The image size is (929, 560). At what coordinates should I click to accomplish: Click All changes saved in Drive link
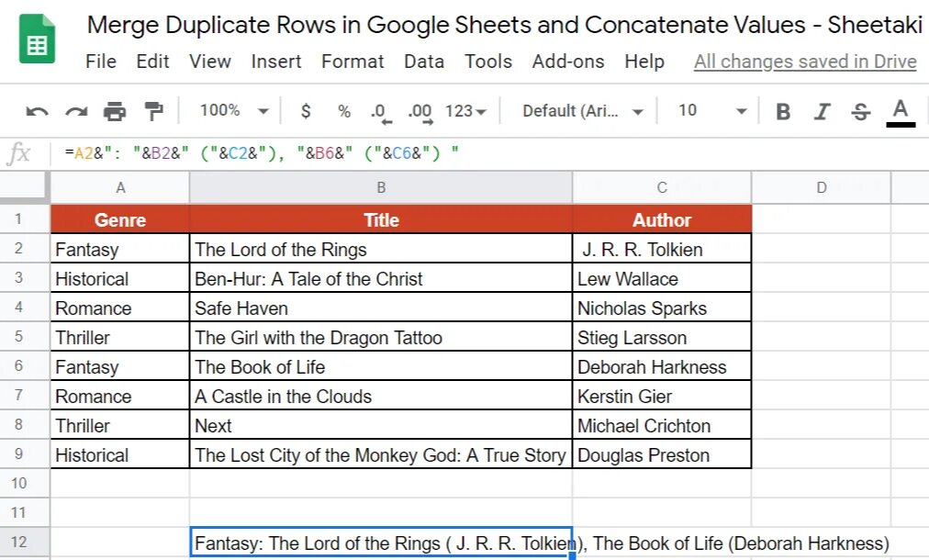tap(805, 61)
